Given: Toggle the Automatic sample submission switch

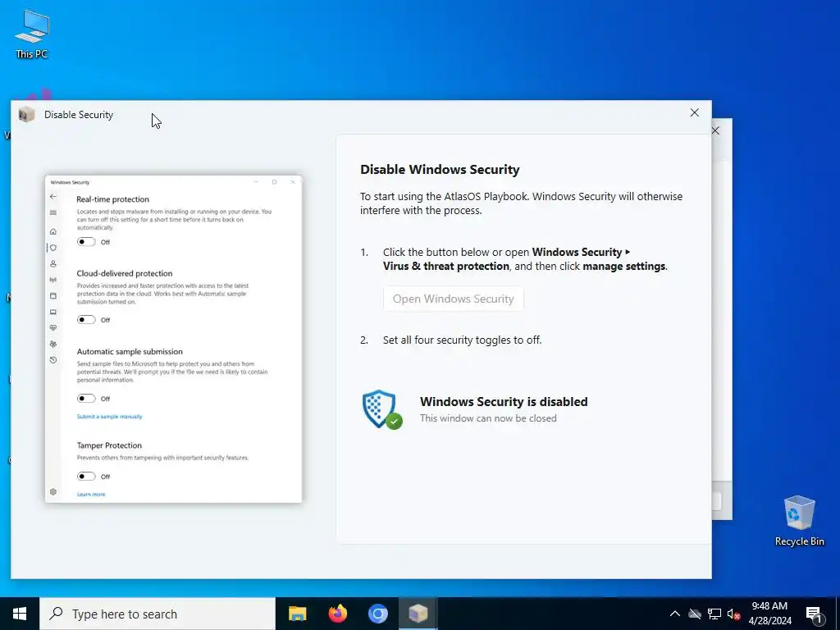Looking at the screenshot, I should (86, 398).
